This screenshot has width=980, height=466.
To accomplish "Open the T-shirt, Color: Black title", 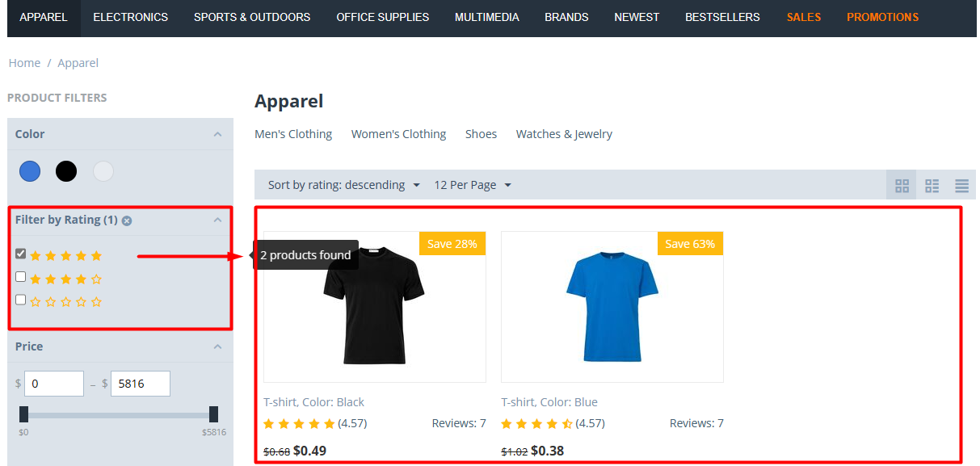I will pyautogui.click(x=314, y=402).
